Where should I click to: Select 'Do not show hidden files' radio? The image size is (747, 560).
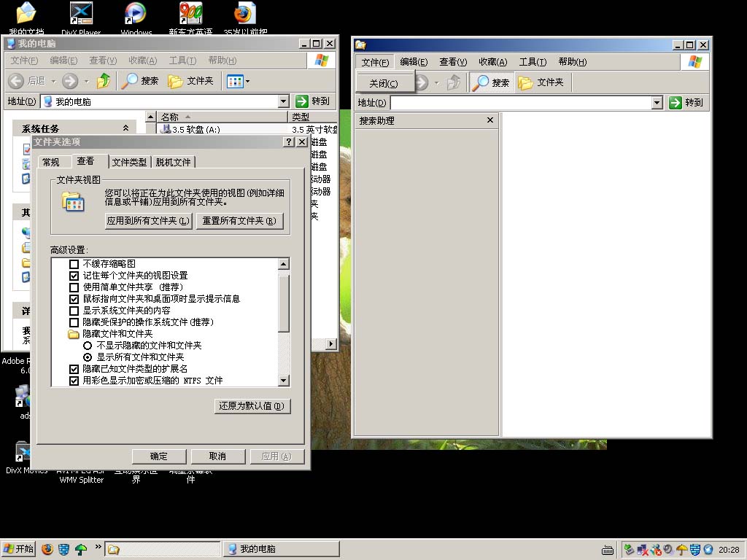click(x=88, y=346)
